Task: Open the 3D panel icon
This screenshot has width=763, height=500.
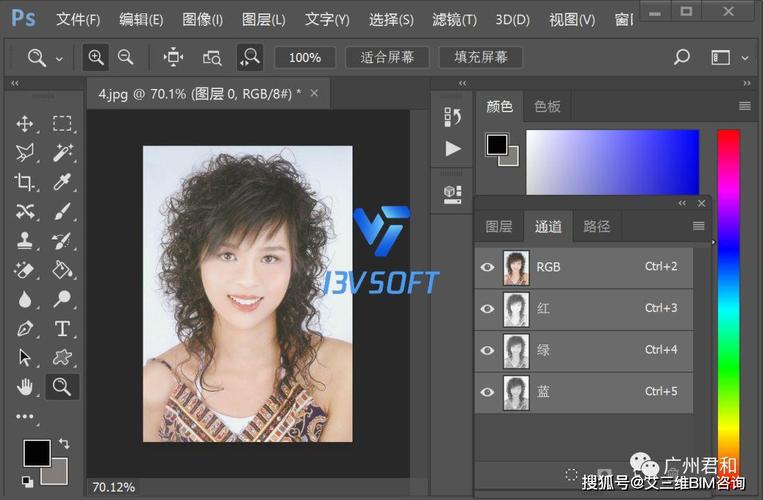Action: (x=452, y=194)
